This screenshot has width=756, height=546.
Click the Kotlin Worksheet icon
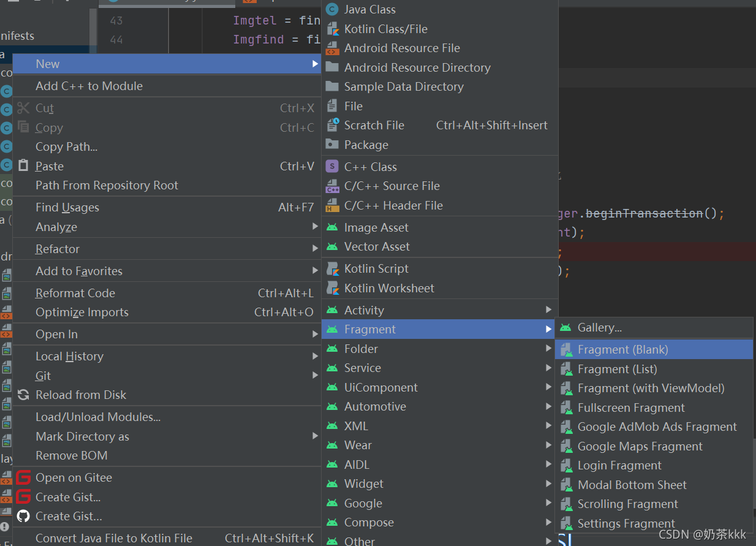[332, 288]
